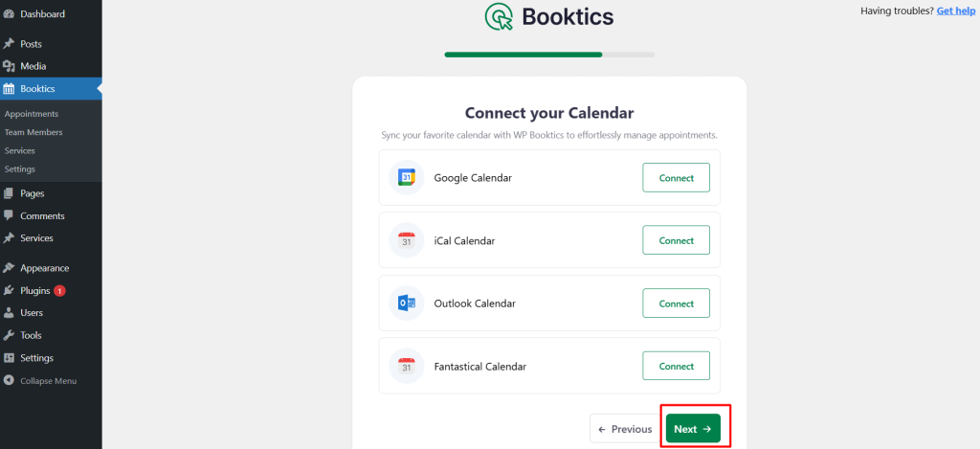Open the Get help link
This screenshot has height=449, width=980.
[956, 11]
